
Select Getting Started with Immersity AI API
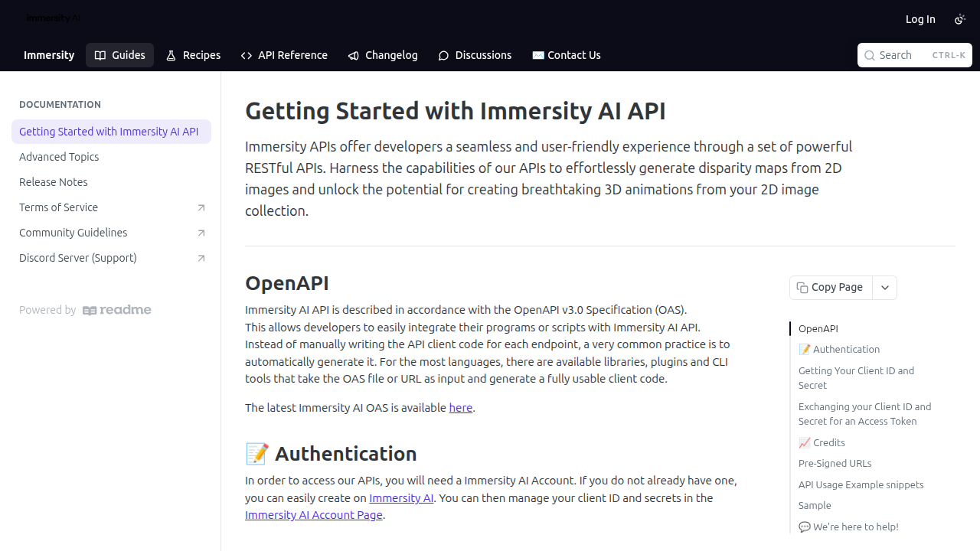(111, 132)
